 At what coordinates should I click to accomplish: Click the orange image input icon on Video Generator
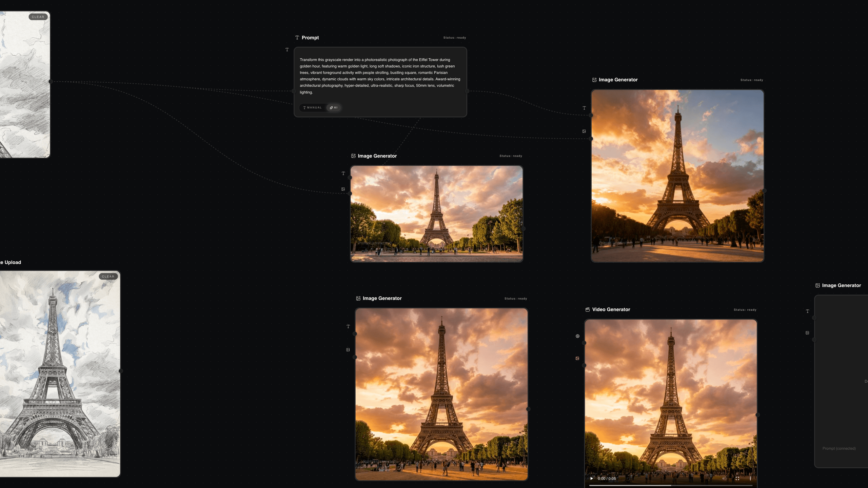[x=577, y=358]
